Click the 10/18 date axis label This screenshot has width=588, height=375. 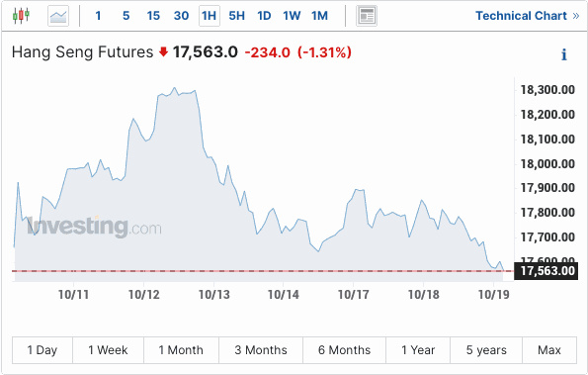click(x=423, y=295)
